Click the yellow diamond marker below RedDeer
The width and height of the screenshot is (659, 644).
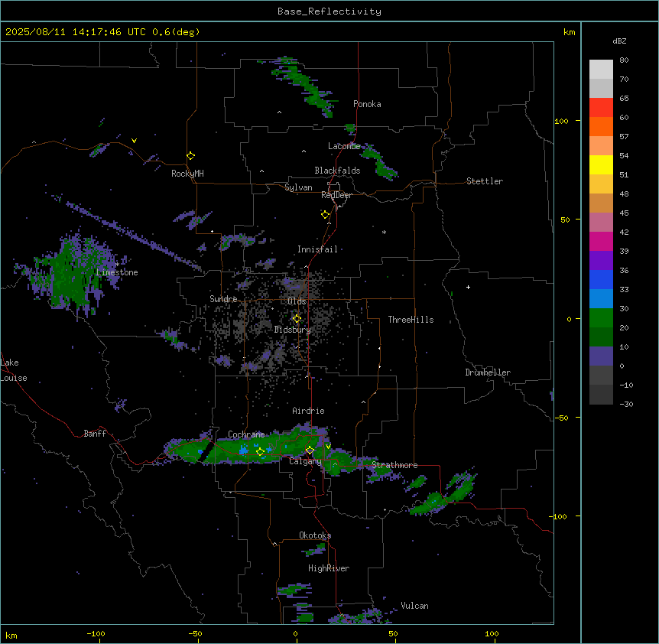[x=325, y=214]
